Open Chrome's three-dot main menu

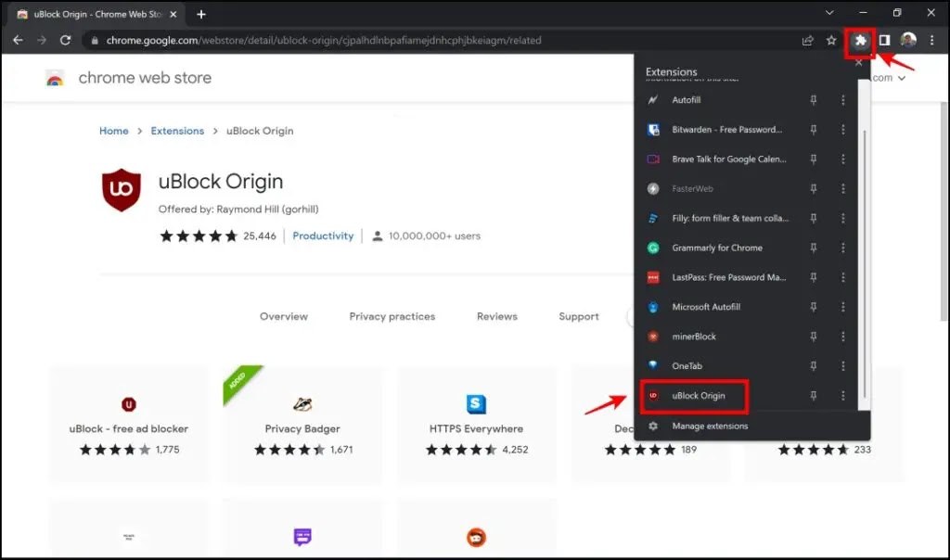pos(931,41)
